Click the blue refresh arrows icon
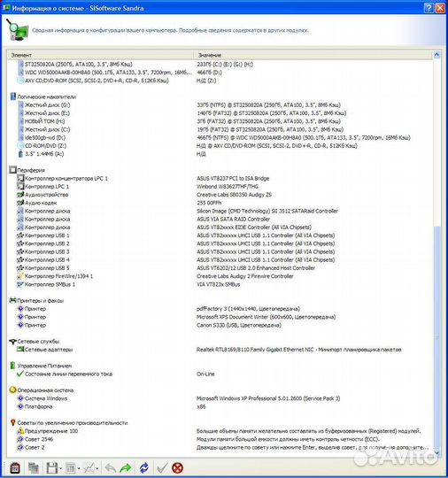 [x=144, y=467]
